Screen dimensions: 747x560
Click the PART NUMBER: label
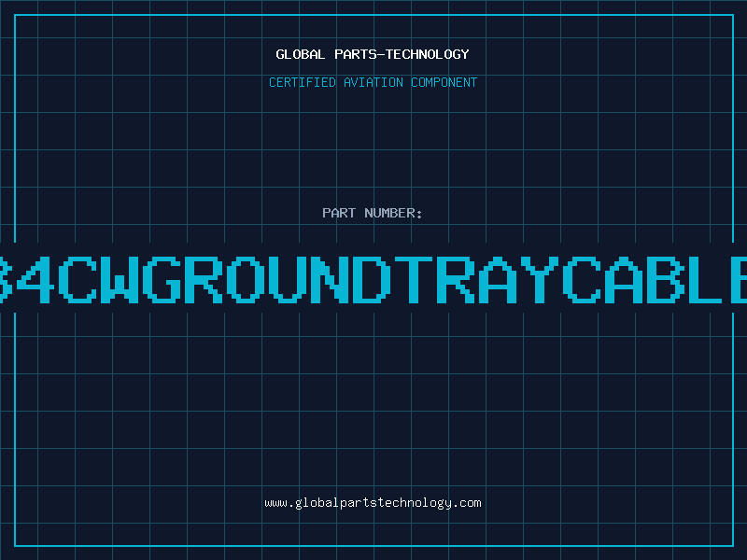click(373, 213)
